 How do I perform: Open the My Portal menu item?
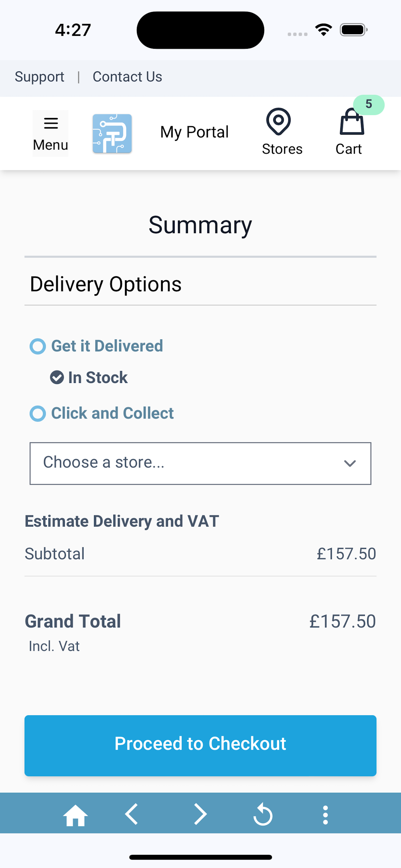pos(194,132)
